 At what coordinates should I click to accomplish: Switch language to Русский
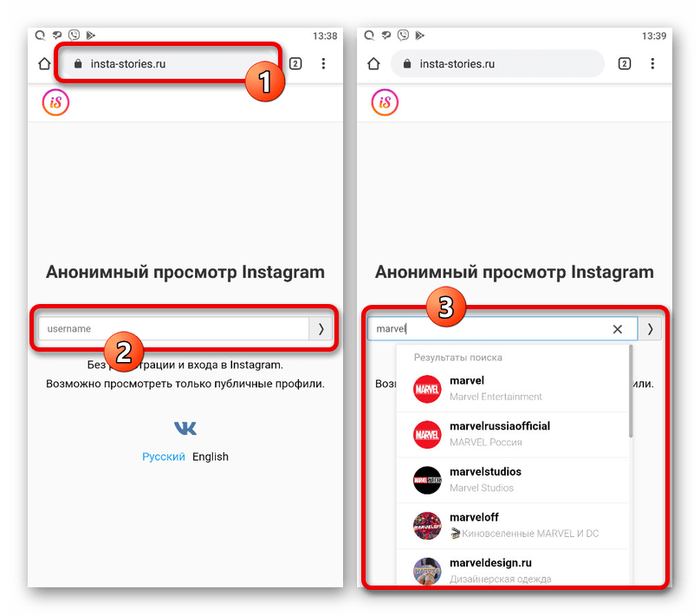pos(164,456)
